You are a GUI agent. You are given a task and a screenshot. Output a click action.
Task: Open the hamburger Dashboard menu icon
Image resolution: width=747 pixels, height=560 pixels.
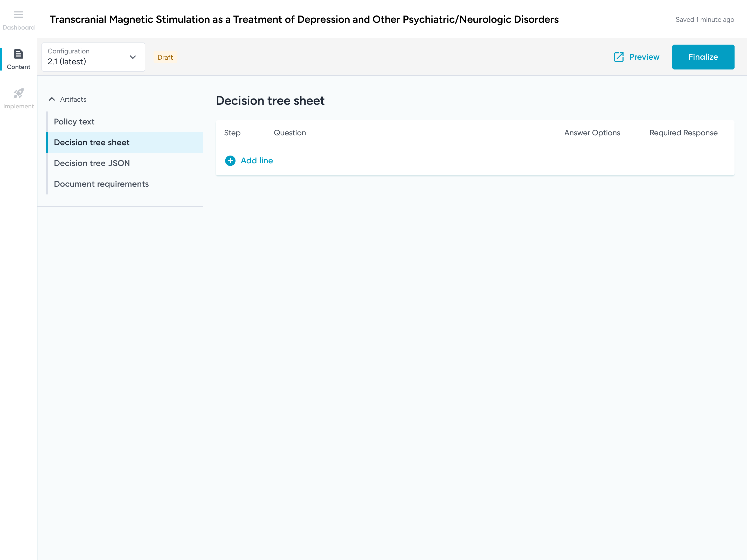(19, 15)
